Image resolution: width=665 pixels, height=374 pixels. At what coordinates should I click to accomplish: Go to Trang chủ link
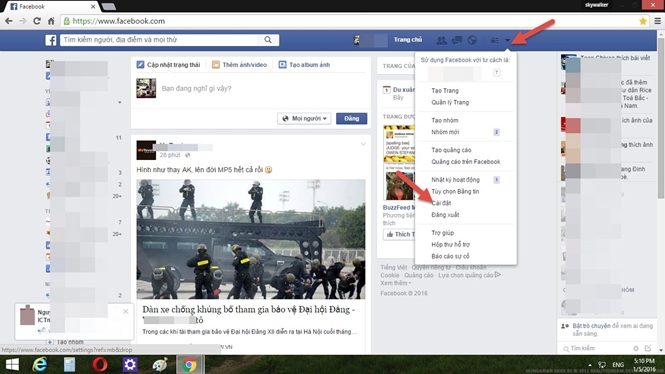[408, 39]
